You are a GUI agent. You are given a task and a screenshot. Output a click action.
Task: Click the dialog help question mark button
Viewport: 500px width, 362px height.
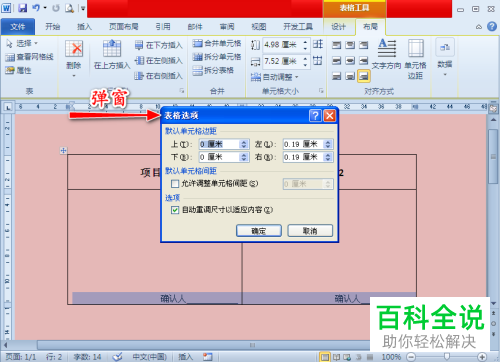point(315,116)
